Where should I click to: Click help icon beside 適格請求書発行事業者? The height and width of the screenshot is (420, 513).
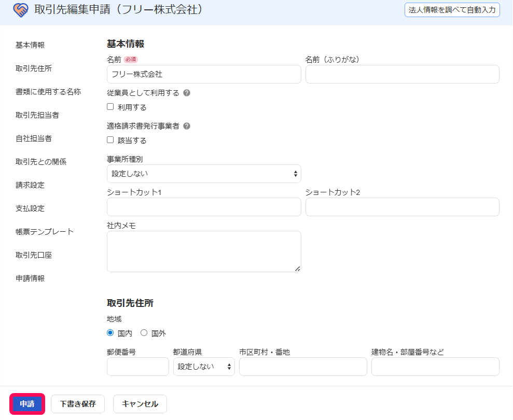[x=187, y=126]
